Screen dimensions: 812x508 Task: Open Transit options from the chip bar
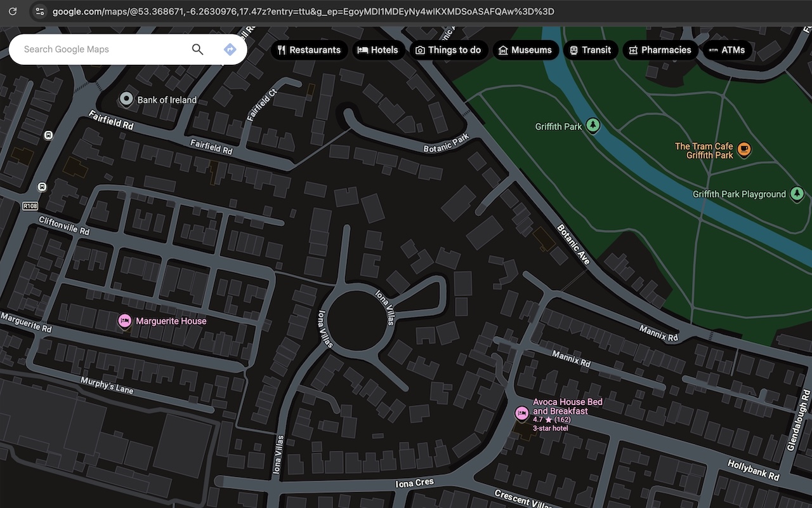pyautogui.click(x=591, y=50)
